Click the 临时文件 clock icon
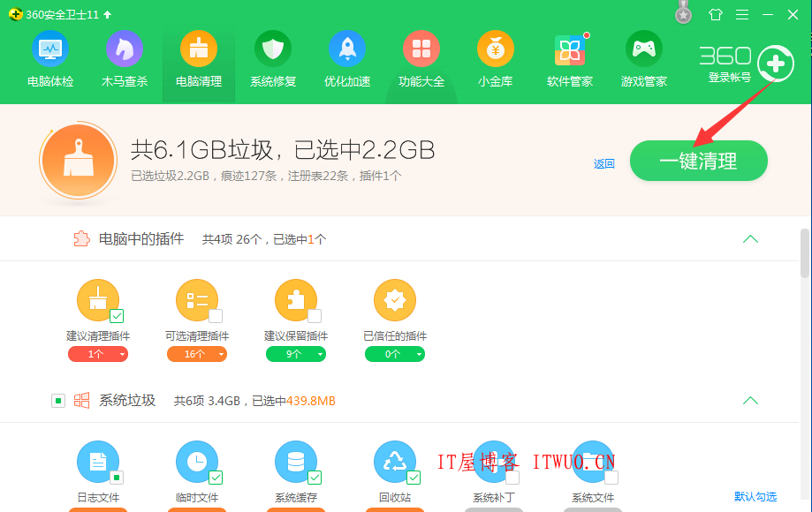 click(x=197, y=462)
